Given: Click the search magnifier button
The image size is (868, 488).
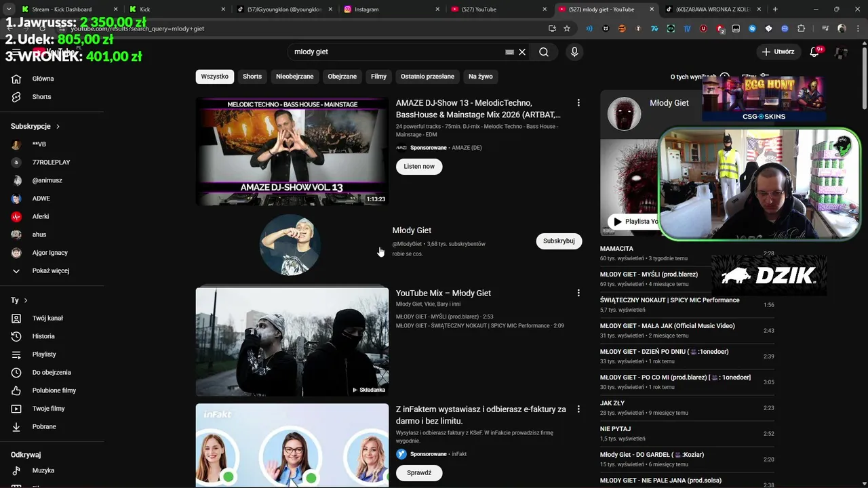Looking at the screenshot, I should [544, 52].
